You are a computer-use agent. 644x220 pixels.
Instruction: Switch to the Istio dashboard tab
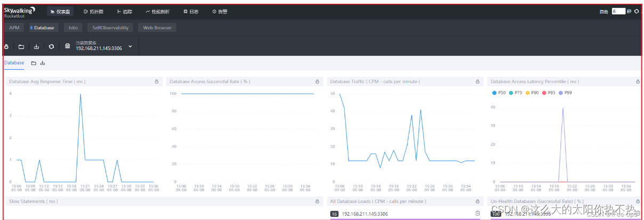pyautogui.click(x=74, y=28)
